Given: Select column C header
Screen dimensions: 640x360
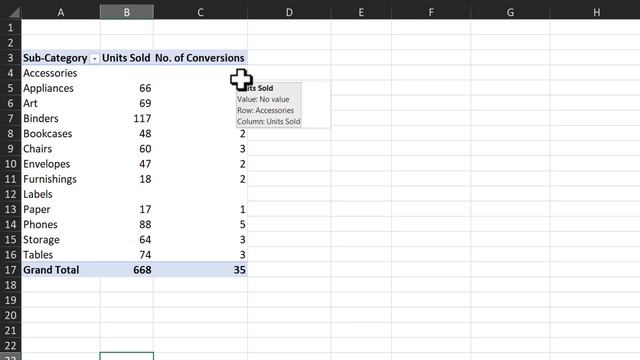Looking at the screenshot, I should pos(200,12).
